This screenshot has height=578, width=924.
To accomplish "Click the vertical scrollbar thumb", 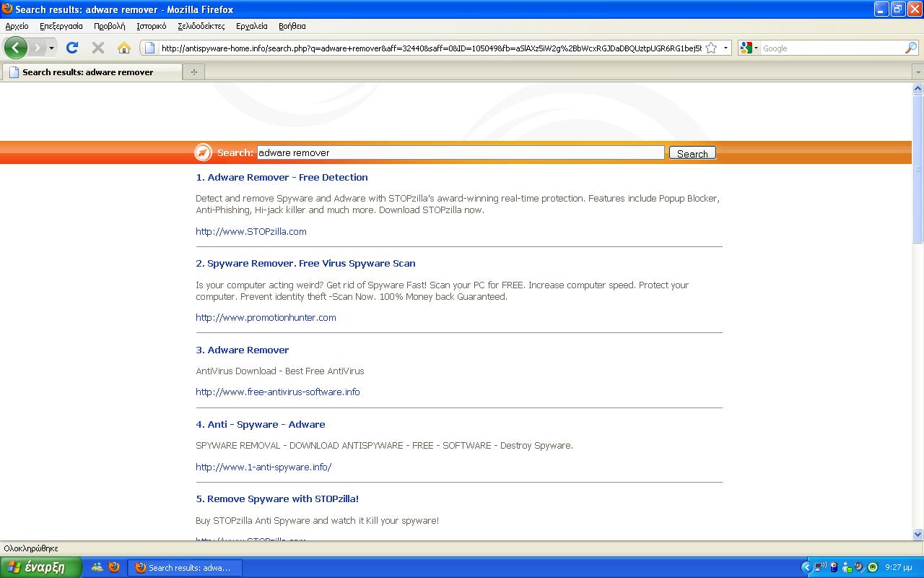I will pos(918,169).
